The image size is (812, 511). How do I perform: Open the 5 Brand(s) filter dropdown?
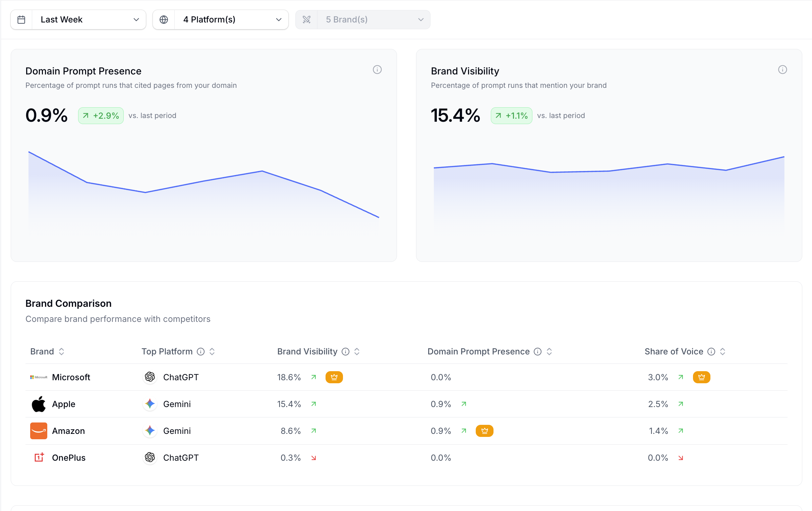point(363,19)
